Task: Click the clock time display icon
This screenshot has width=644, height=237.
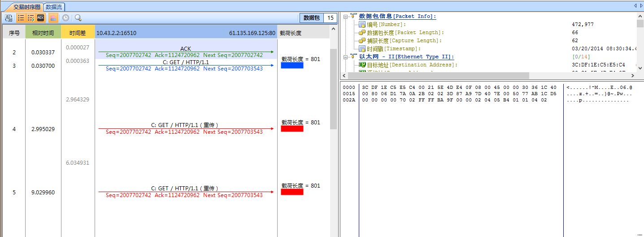Action: tap(65, 18)
